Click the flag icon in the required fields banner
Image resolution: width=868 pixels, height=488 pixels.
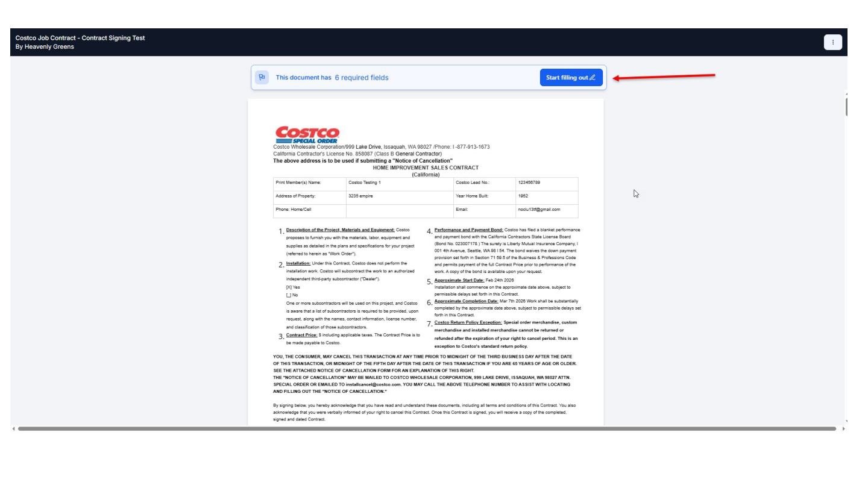click(262, 78)
